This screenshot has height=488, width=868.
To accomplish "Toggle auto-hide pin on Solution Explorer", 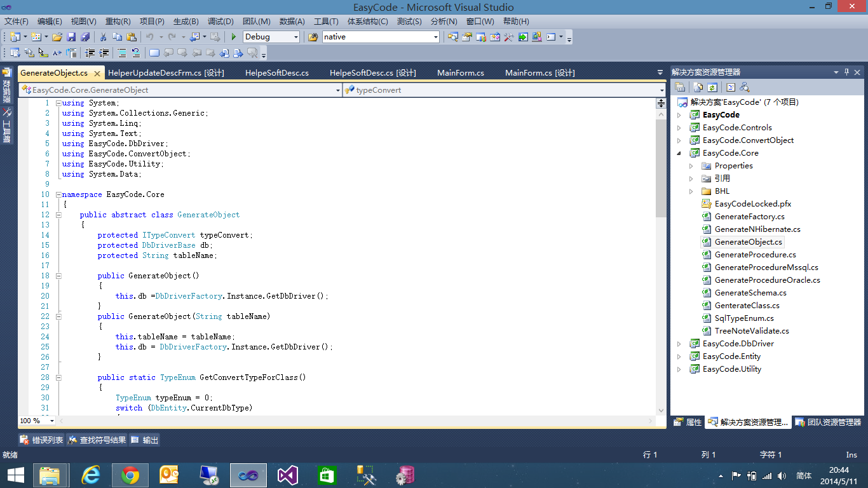I will 846,72.
